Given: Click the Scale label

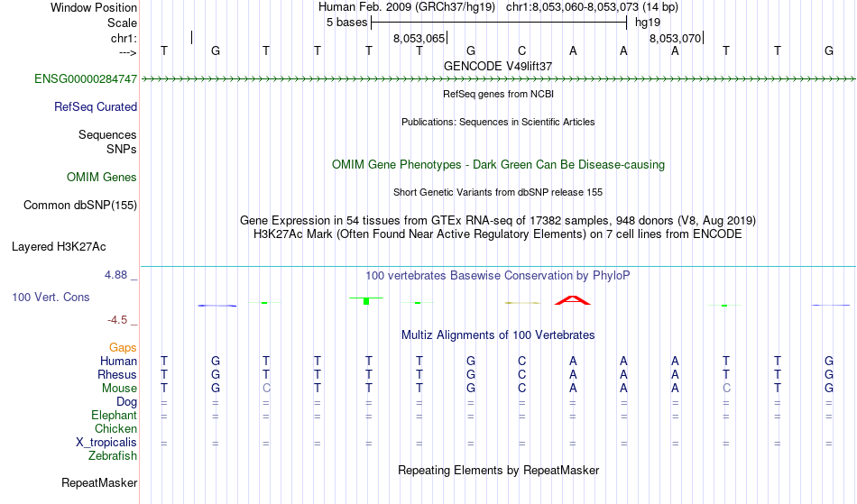Looking at the screenshot, I should (122, 23).
